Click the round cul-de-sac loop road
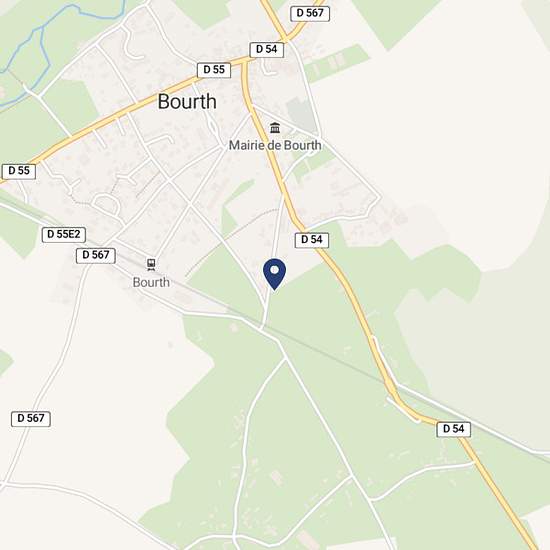This screenshot has height=550, width=550. 106,203
